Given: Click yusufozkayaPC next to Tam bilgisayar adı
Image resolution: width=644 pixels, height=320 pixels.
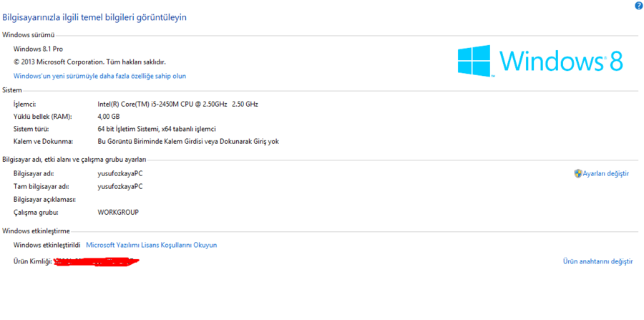Looking at the screenshot, I should (120, 186).
